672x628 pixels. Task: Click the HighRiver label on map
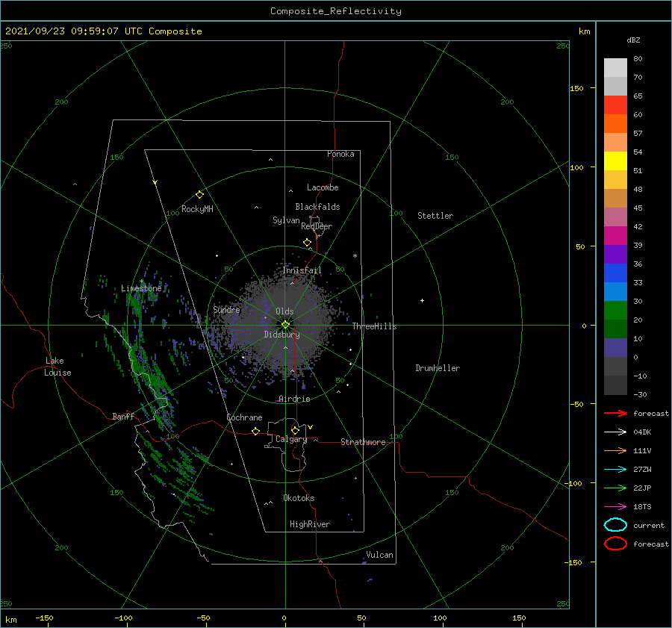click(310, 524)
